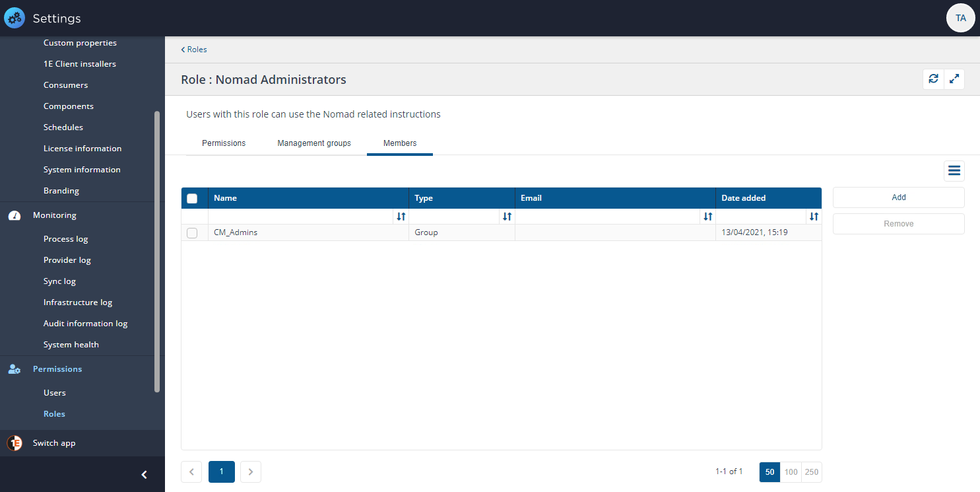Click the Permissions users-gear icon

coord(15,369)
